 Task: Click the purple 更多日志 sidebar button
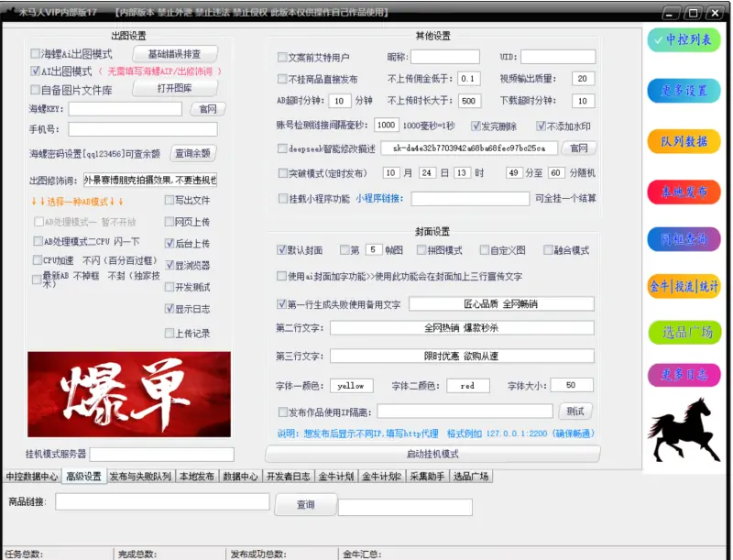point(684,374)
